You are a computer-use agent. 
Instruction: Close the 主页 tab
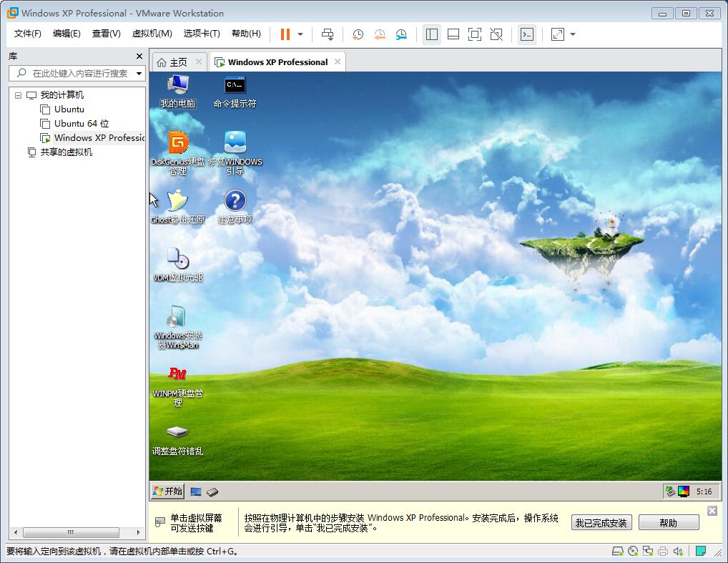199,62
